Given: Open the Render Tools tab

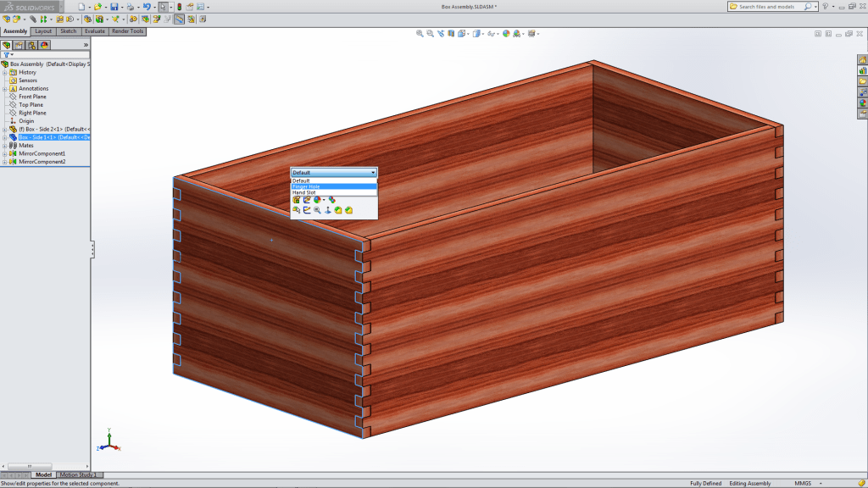Looking at the screenshot, I should tap(128, 31).
